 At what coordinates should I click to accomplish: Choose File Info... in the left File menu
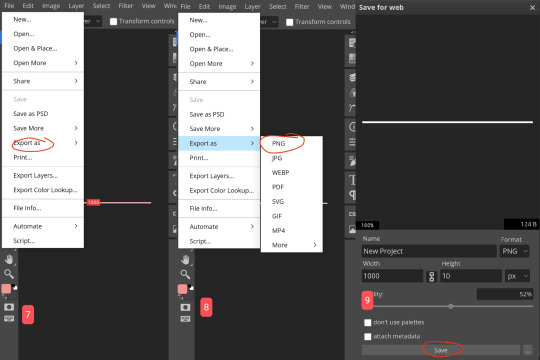point(43,208)
